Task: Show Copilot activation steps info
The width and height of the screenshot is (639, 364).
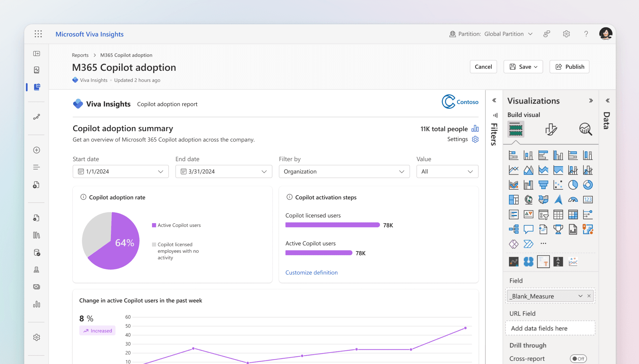Action: click(x=290, y=197)
